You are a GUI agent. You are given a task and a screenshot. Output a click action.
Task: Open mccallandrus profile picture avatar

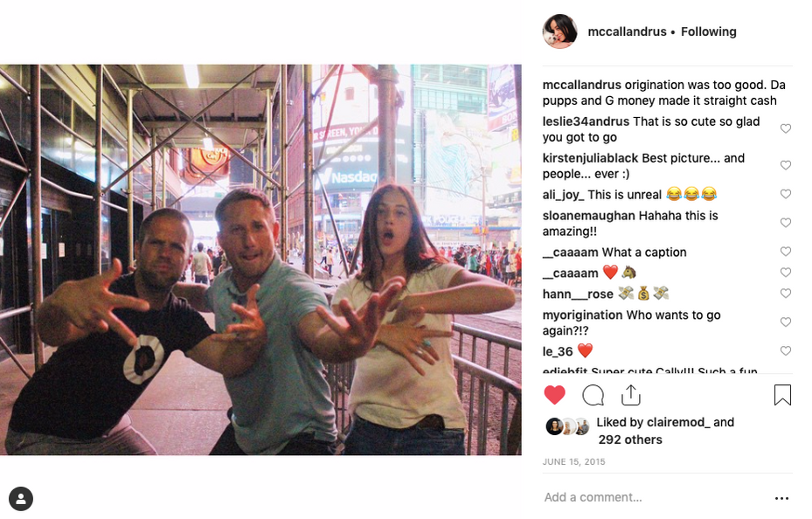tap(559, 31)
